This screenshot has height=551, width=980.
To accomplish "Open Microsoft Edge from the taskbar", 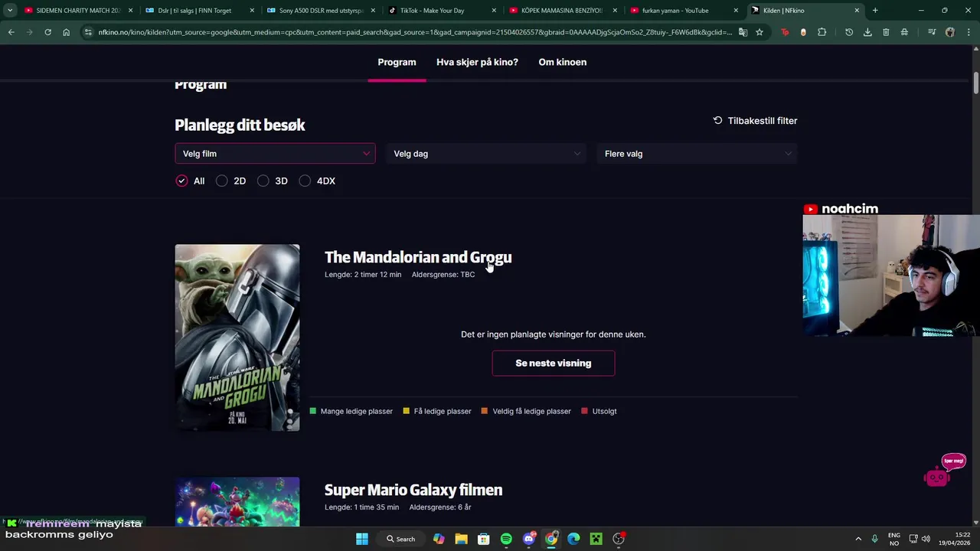I will click(573, 539).
